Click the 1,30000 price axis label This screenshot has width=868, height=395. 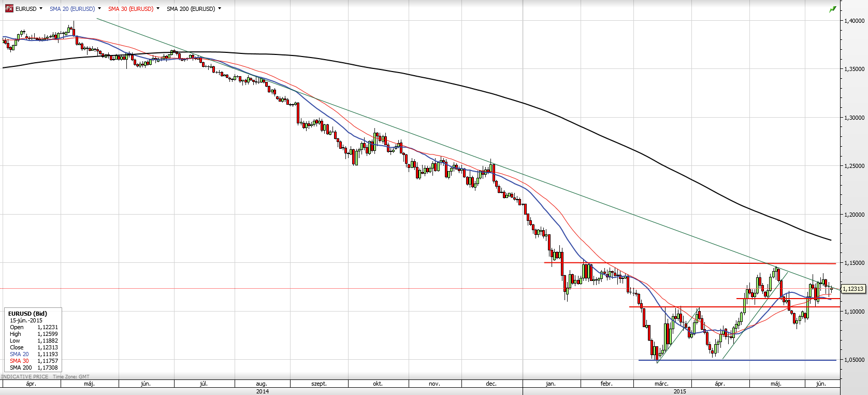tap(855, 118)
